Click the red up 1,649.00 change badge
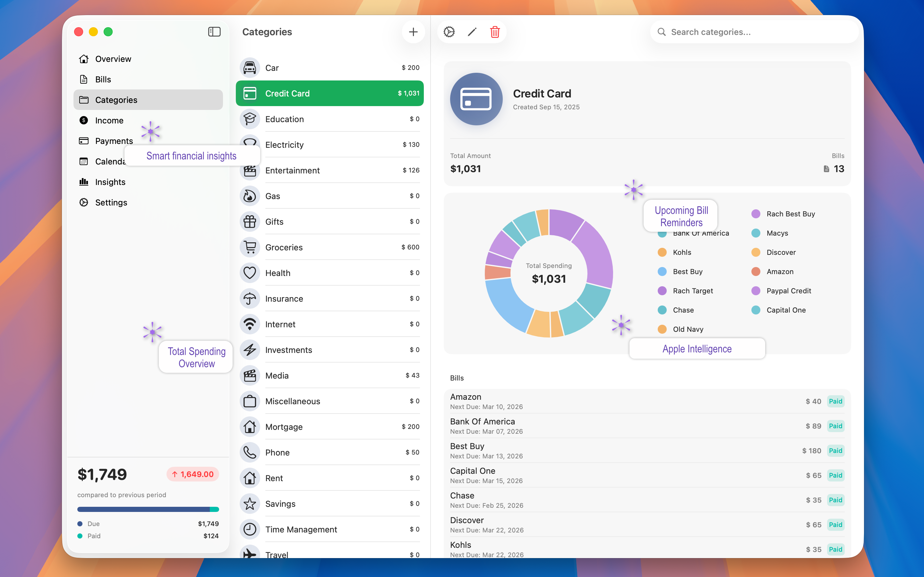This screenshot has height=577, width=924. click(193, 474)
